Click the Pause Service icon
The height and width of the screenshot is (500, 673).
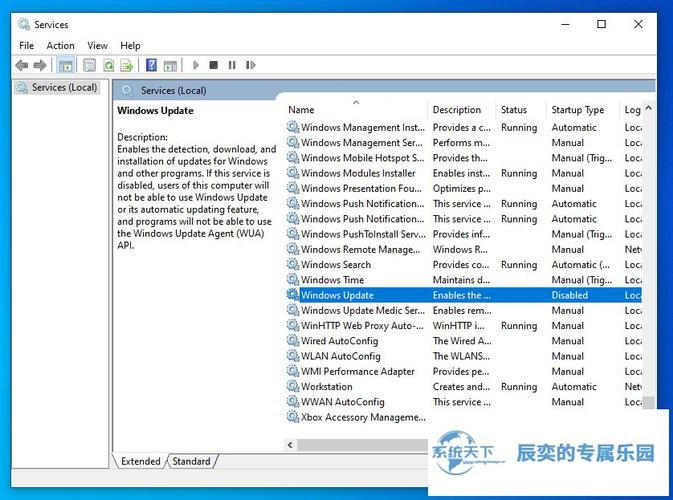point(232,65)
